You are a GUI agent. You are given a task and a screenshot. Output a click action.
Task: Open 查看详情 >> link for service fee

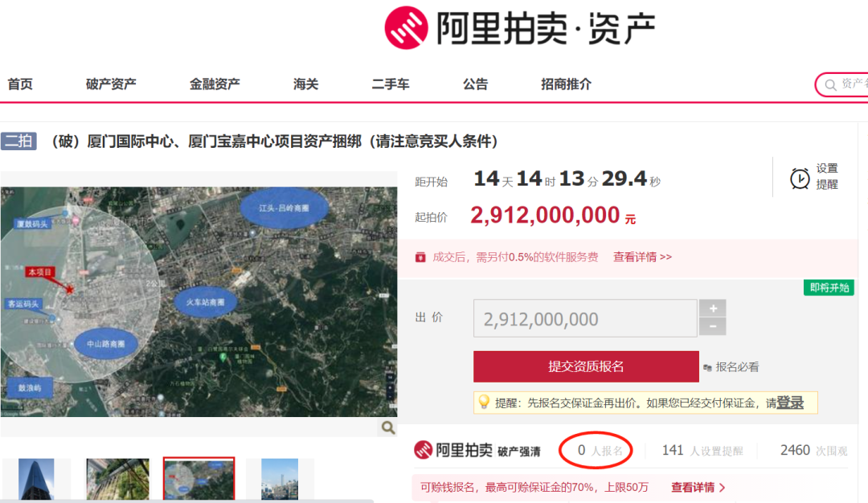tap(643, 257)
